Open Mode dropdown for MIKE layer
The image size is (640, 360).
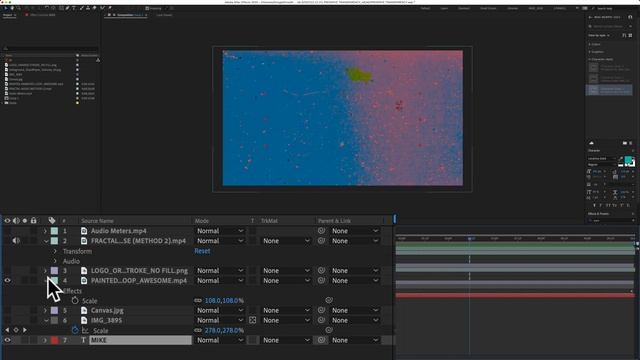[220, 340]
